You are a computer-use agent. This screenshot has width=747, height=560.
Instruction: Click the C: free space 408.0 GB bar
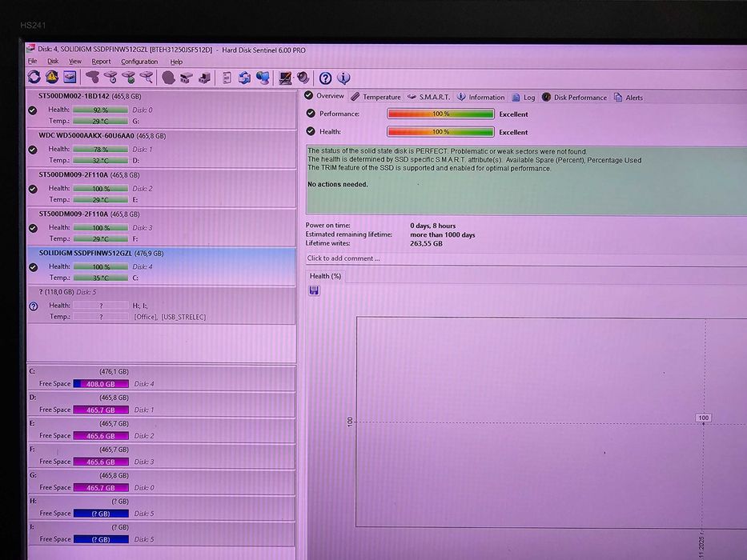coord(101,384)
